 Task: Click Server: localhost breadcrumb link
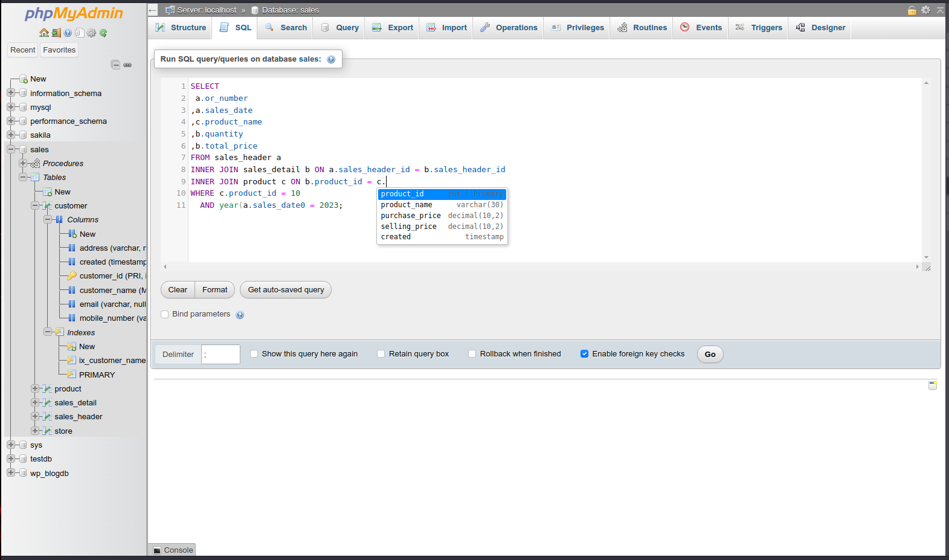[x=207, y=10]
